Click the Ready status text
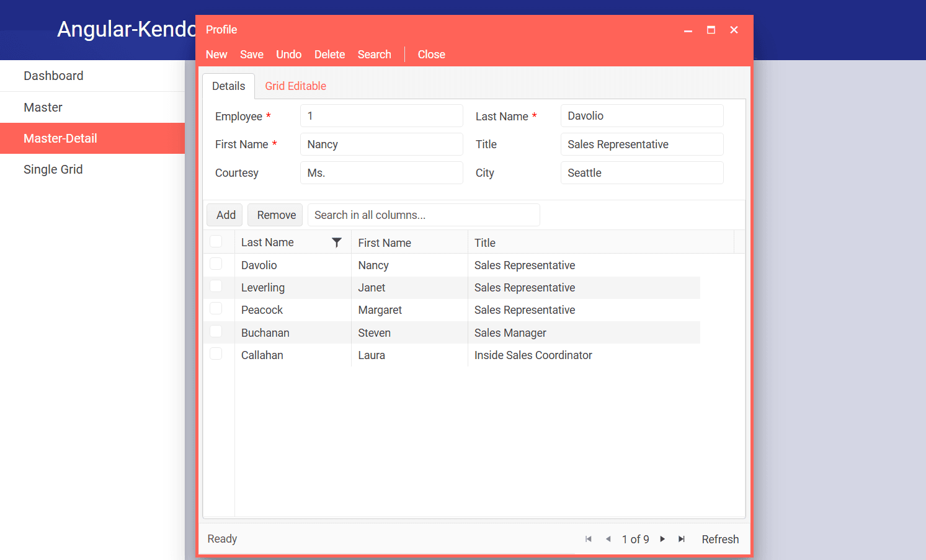 pos(222,539)
